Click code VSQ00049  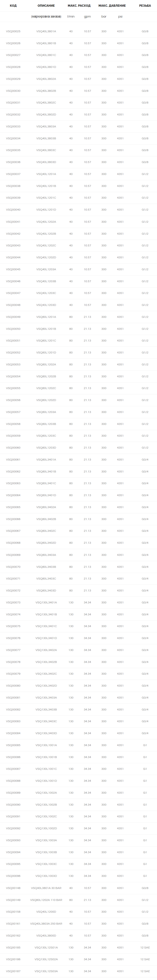13,317
